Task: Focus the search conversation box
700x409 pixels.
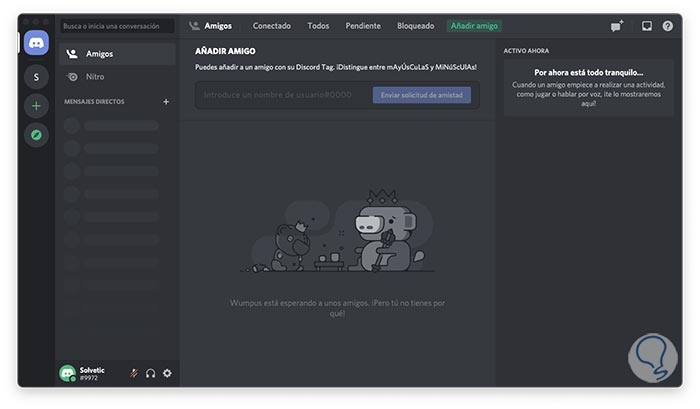Action: pos(116,26)
